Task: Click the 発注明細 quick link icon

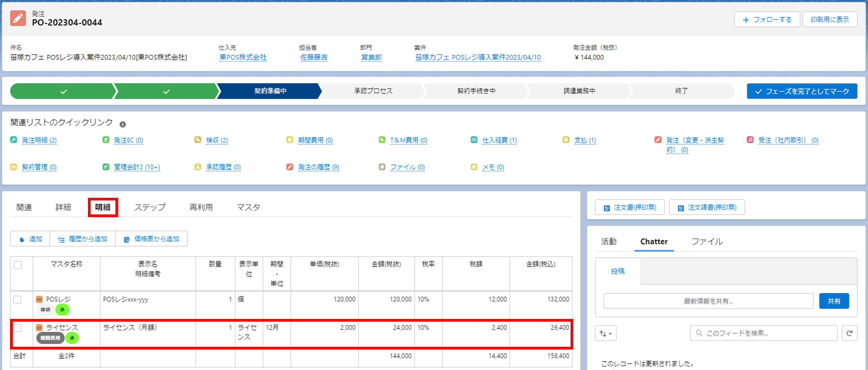Action: pyautogui.click(x=14, y=140)
